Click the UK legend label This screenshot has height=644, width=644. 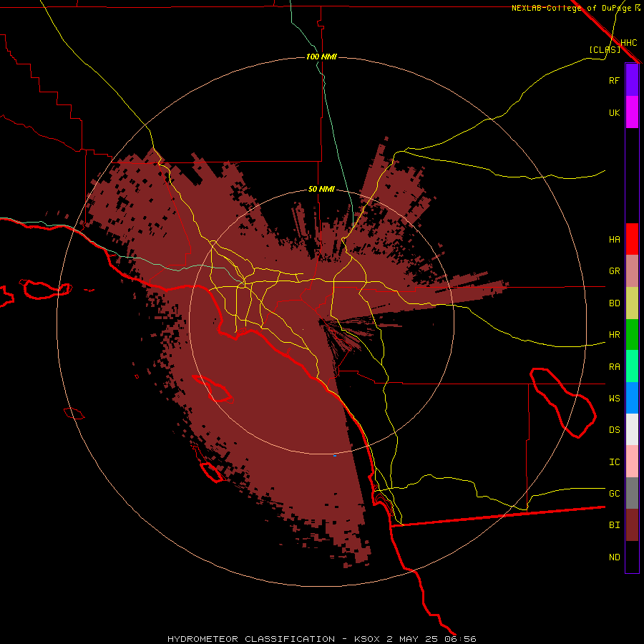pyautogui.click(x=614, y=112)
